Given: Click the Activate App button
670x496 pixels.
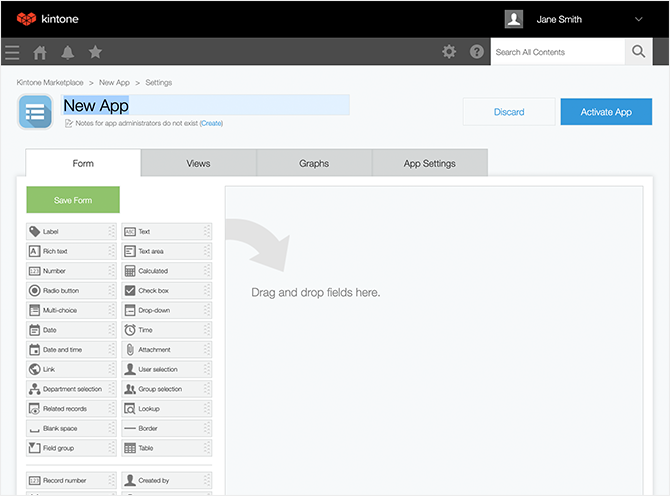Looking at the screenshot, I should 606,112.
